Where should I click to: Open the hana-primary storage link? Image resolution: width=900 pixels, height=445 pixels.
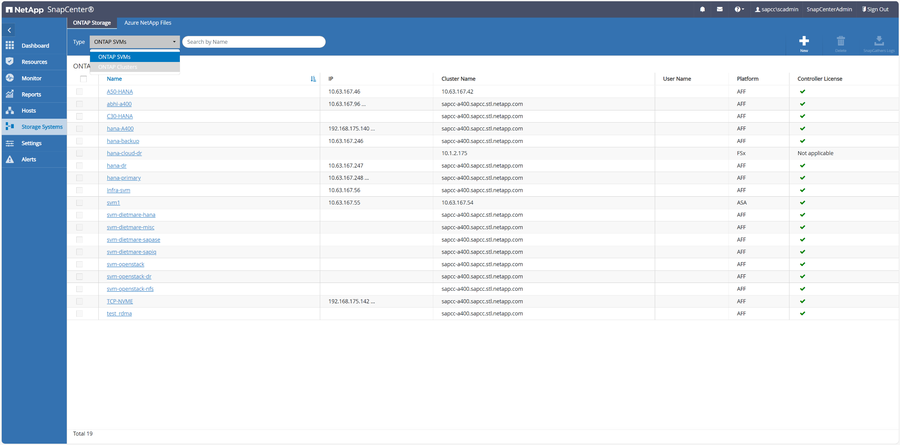point(123,178)
